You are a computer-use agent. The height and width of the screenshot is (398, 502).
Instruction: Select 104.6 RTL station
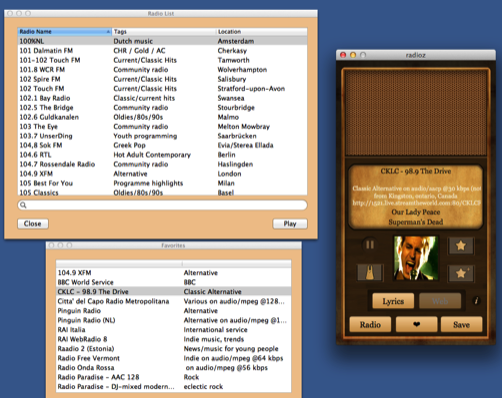162,155
